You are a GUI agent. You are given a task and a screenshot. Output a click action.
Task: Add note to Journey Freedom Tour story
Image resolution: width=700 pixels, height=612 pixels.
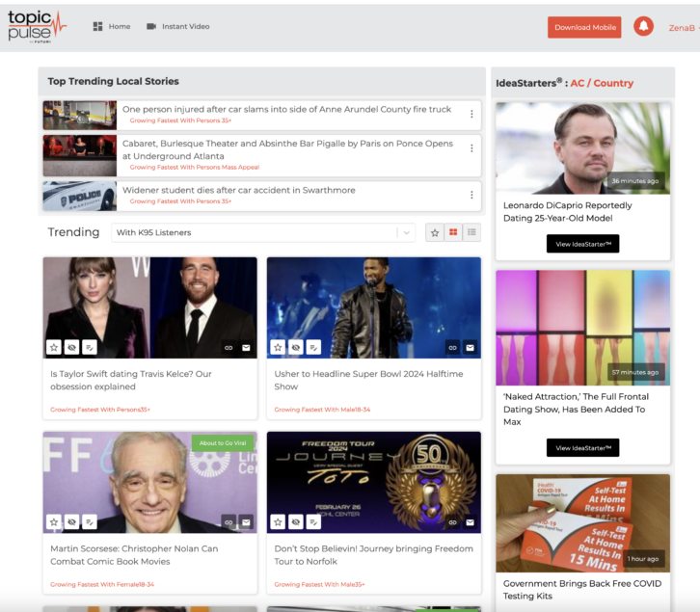313,521
